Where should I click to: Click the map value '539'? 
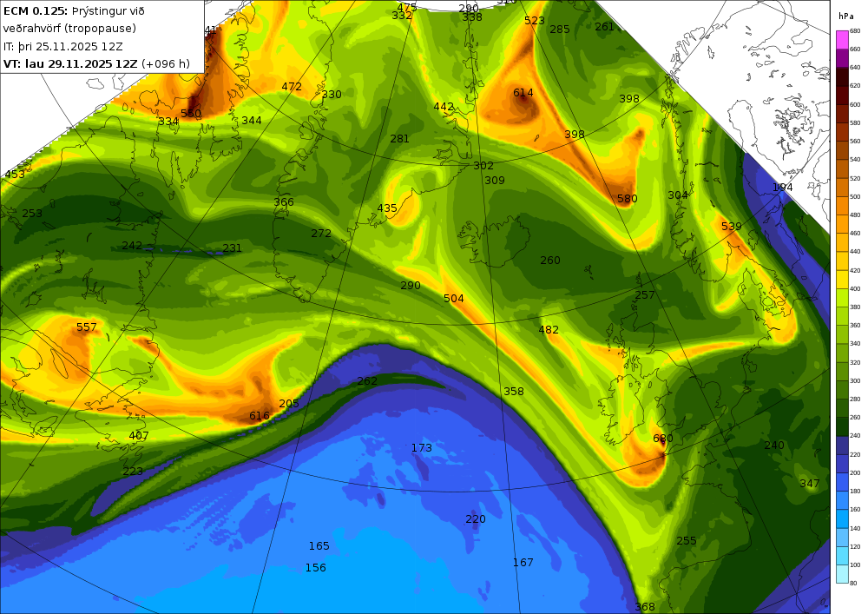(x=731, y=226)
